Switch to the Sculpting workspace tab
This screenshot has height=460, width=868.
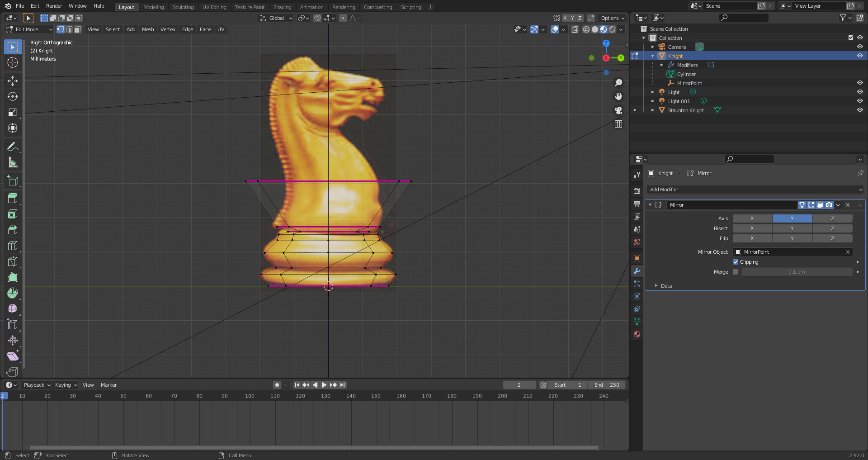[183, 7]
